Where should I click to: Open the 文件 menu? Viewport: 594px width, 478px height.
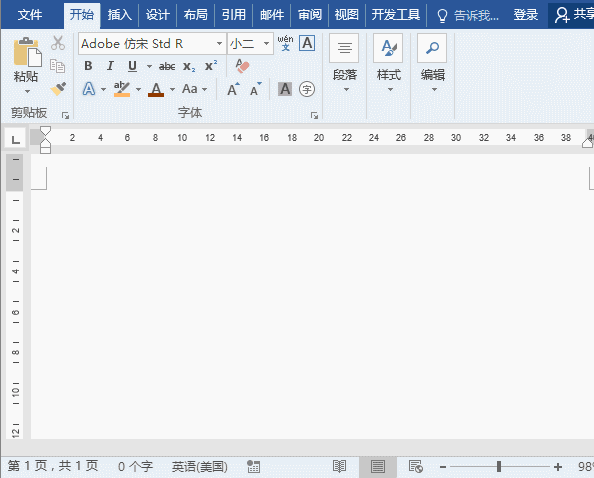coord(30,15)
